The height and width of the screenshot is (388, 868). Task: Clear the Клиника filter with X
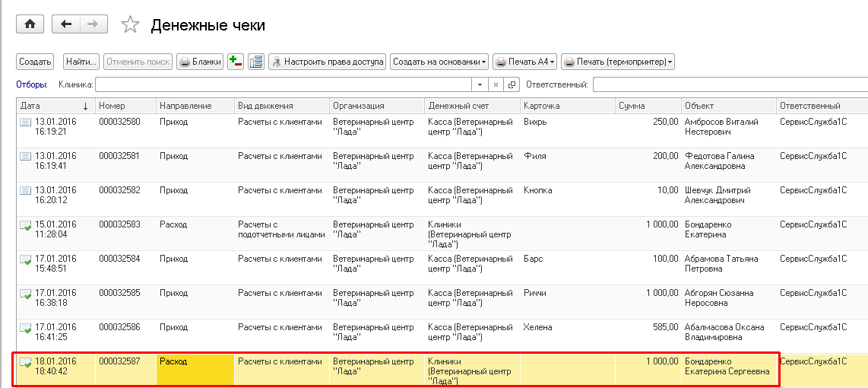(496, 84)
